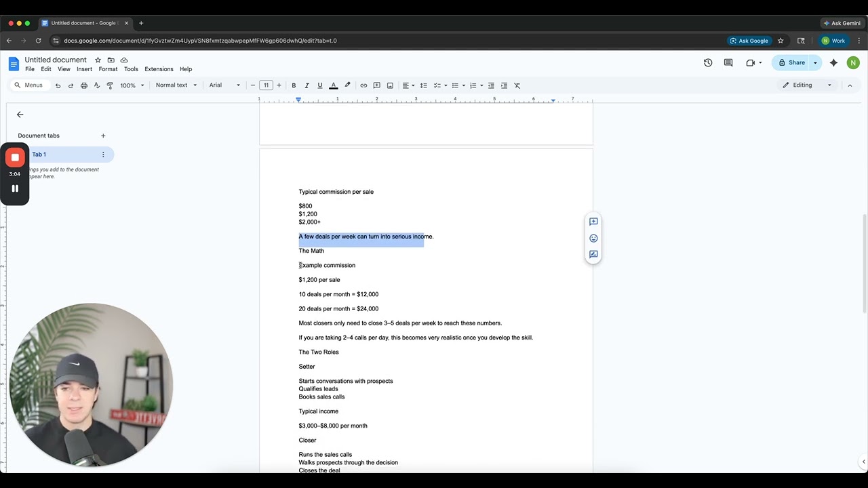Run spelling and grammar check
868x488 pixels.
[x=97, y=85]
